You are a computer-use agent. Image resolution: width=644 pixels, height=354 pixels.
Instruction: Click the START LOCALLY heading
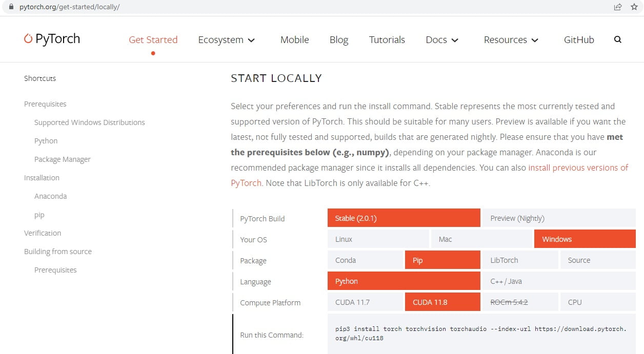point(276,78)
